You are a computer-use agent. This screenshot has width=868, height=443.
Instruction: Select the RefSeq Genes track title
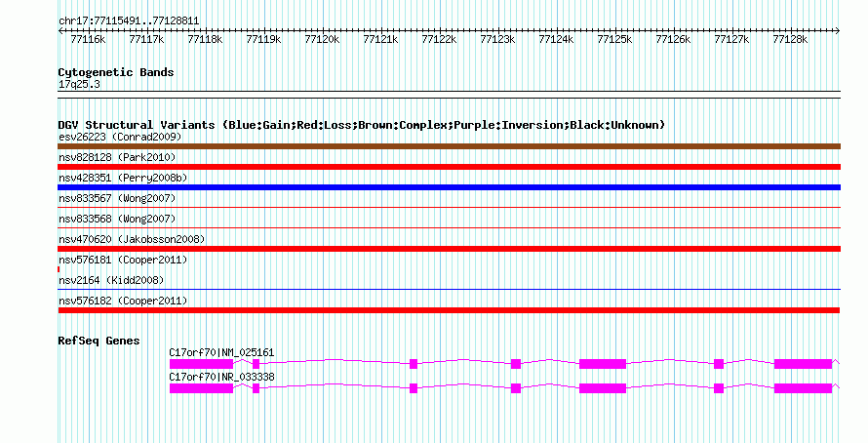[99, 342]
